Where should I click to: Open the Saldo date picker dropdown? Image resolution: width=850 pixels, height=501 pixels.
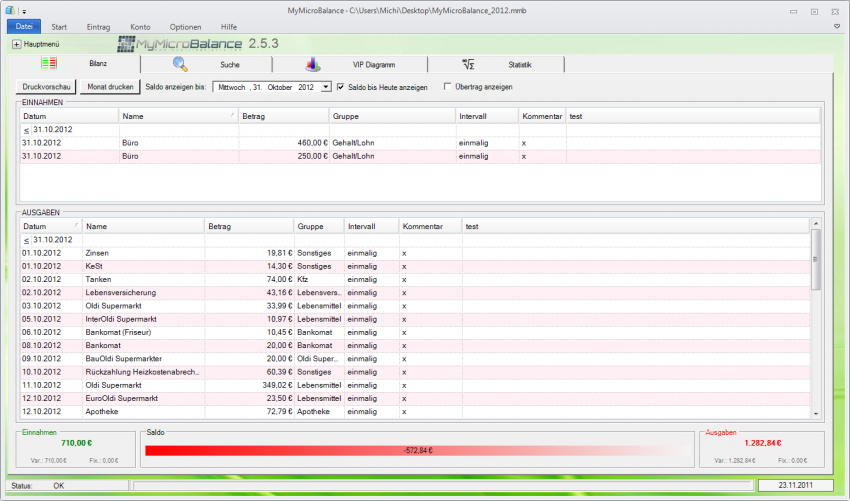coord(325,87)
